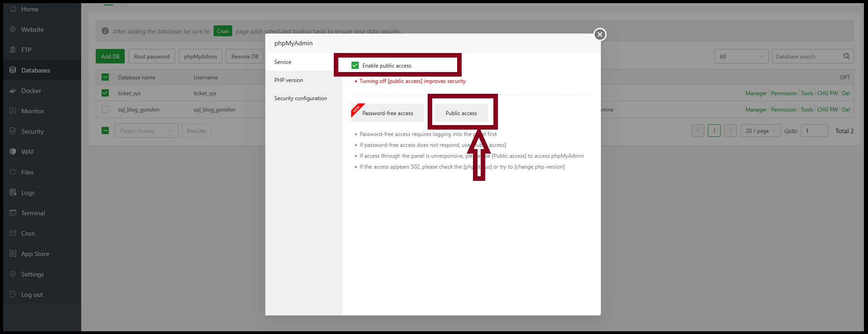This screenshot has width=868, height=334.
Task: Open Terminal in the sidebar
Action: 42,213
